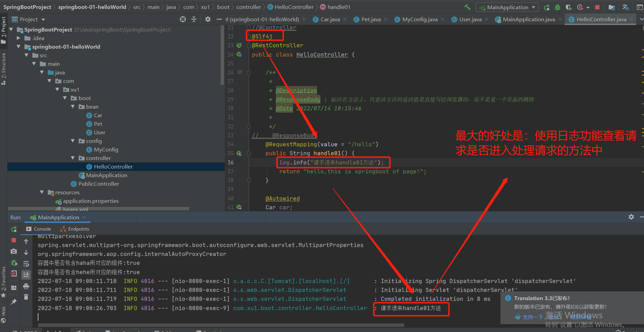The height and width of the screenshot is (332, 644).
Task: Open Project panel gear settings
Action: click(208, 19)
